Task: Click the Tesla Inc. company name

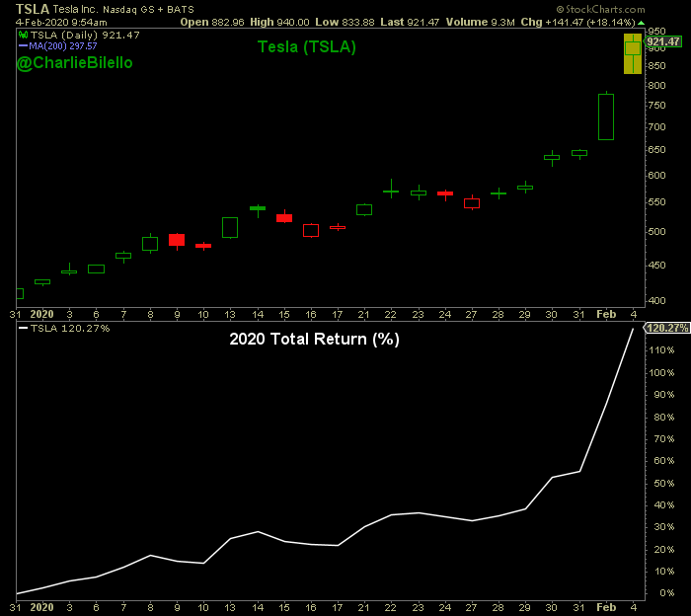Action: point(75,9)
